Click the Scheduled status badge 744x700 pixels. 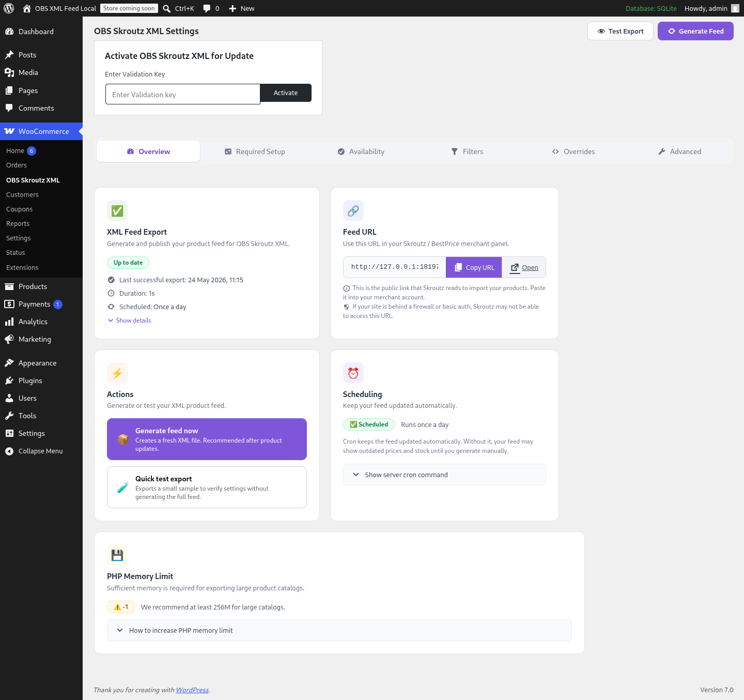(x=369, y=424)
